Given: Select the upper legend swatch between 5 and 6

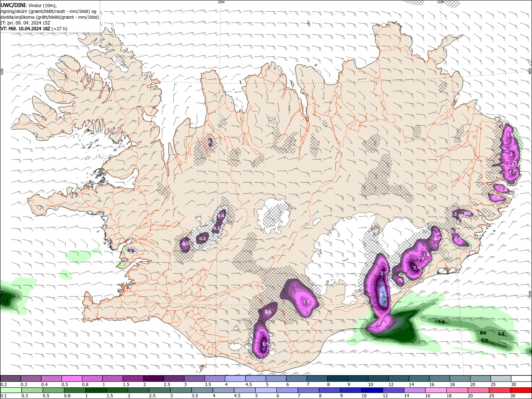Looking at the screenshot, I should [x=276, y=379].
